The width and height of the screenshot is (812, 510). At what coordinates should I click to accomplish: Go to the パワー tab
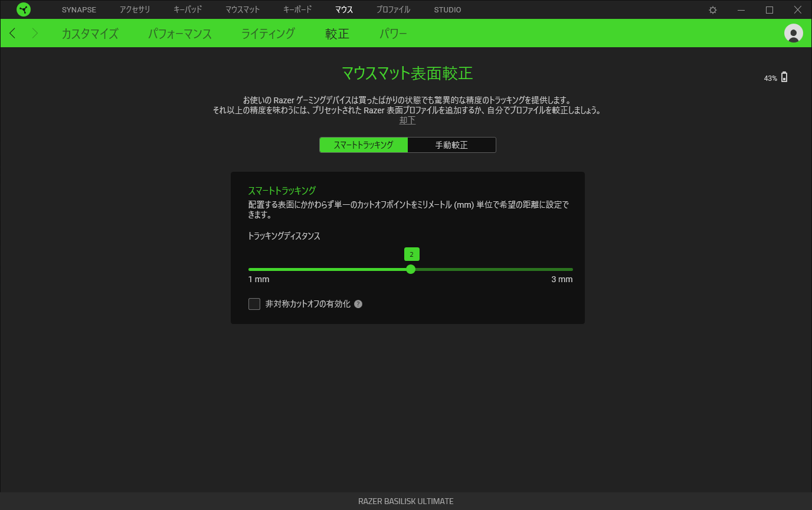tap(393, 34)
